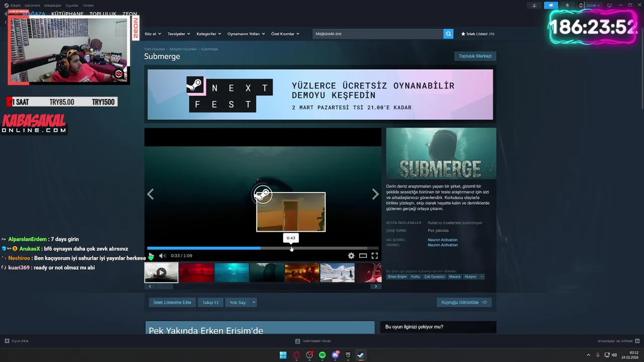This screenshot has height=362, width=644.
Task: Click the Çok Oyunculu tag
Action: point(435,277)
